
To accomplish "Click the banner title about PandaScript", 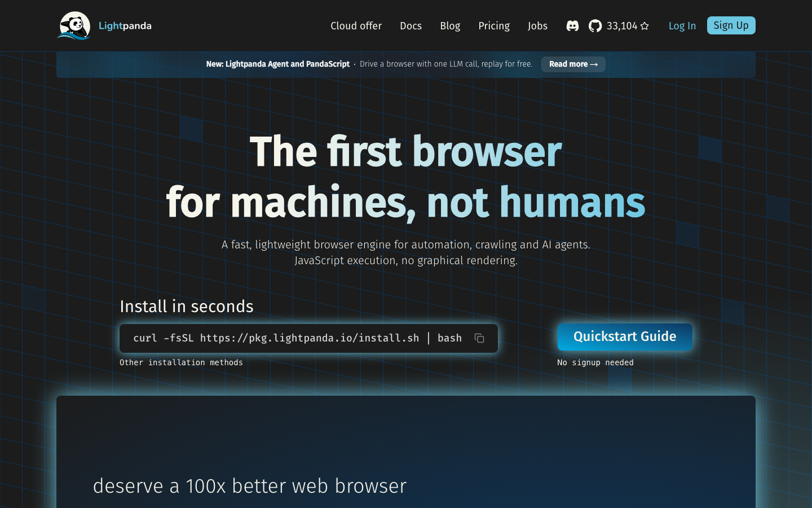I will coord(278,64).
